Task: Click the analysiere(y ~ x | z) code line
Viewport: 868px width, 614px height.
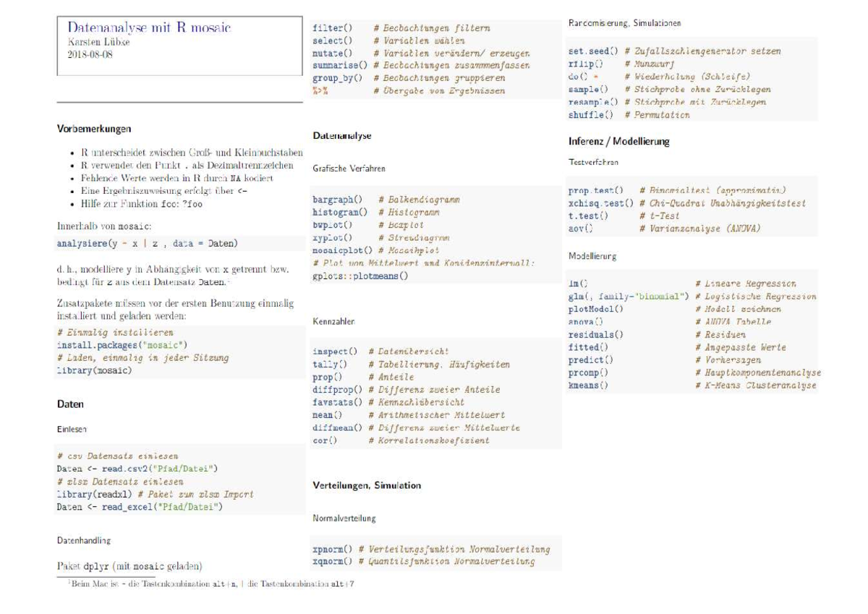Action: 147,242
